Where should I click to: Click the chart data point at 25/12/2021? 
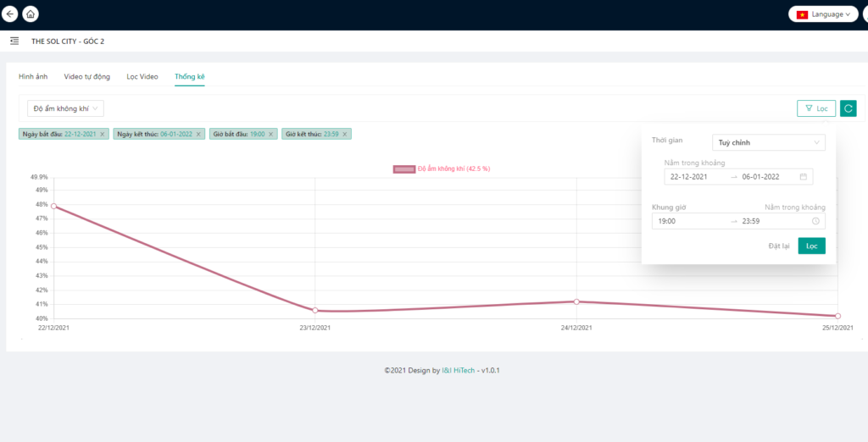click(x=838, y=316)
